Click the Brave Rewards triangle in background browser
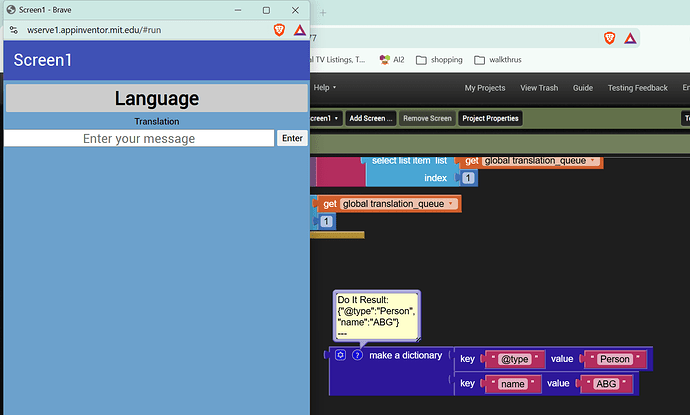The height and width of the screenshot is (415, 690). (x=630, y=38)
